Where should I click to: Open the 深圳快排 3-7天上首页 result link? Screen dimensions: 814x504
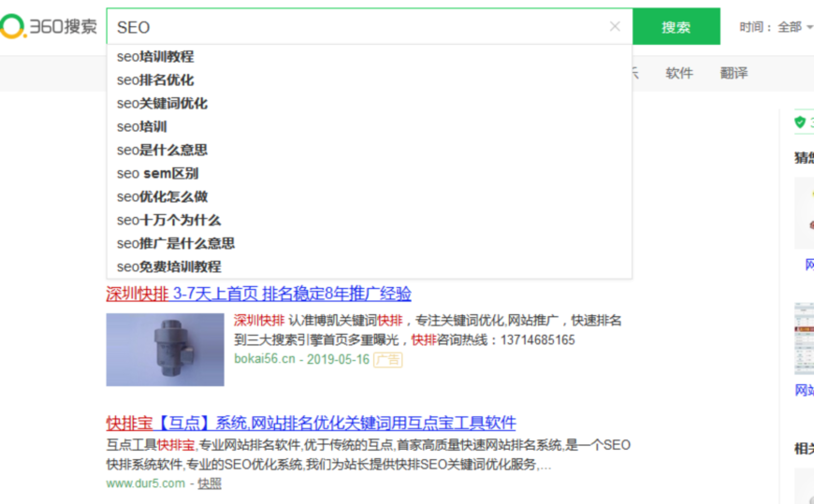pyautogui.click(x=258, y=294)
